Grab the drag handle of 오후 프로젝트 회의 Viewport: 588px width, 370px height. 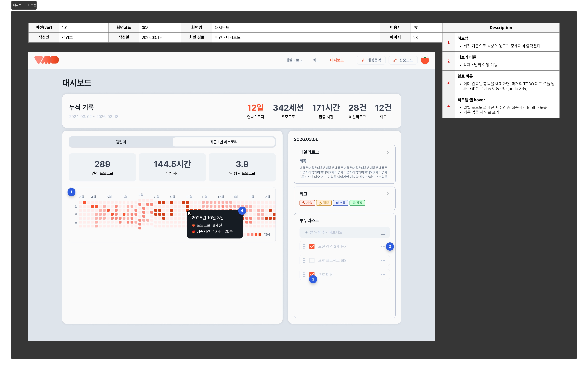304,260
